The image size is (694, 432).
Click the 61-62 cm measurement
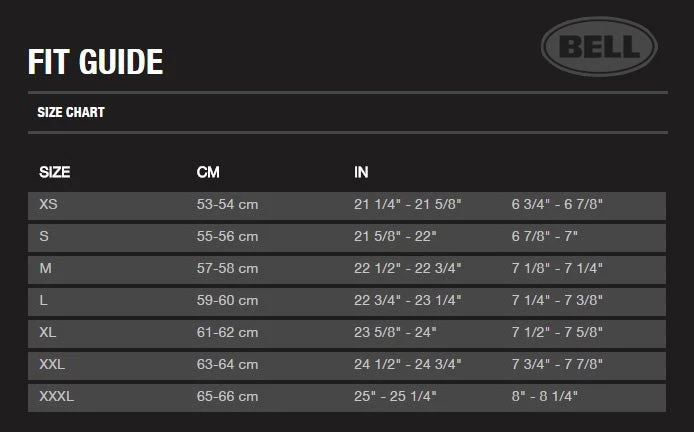point(227,333)
